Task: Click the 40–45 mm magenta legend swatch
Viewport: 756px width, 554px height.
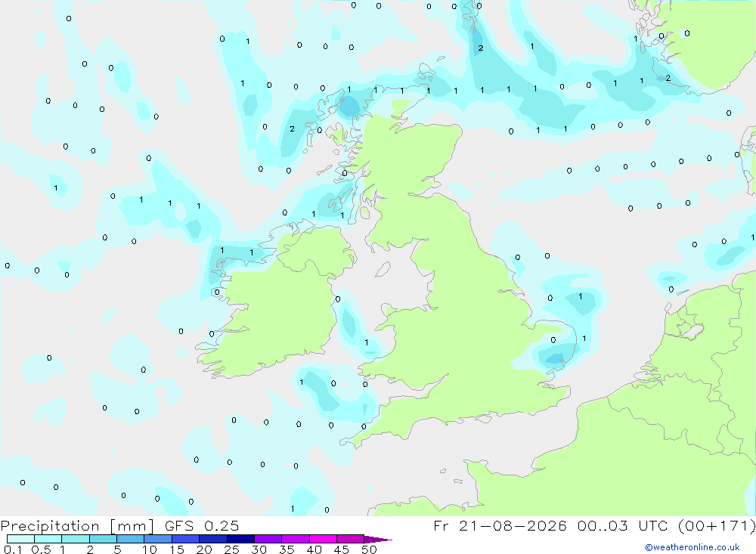Action: pyautogui.click(x=323, y=539)
